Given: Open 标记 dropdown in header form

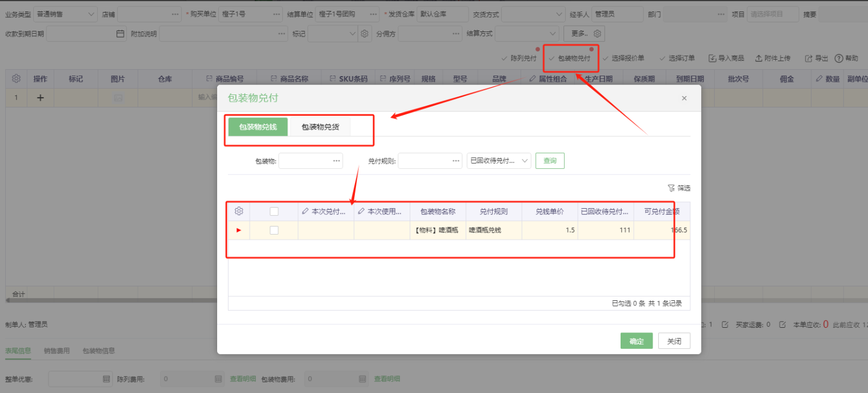Looking at the screenshot, I should 333,34.
